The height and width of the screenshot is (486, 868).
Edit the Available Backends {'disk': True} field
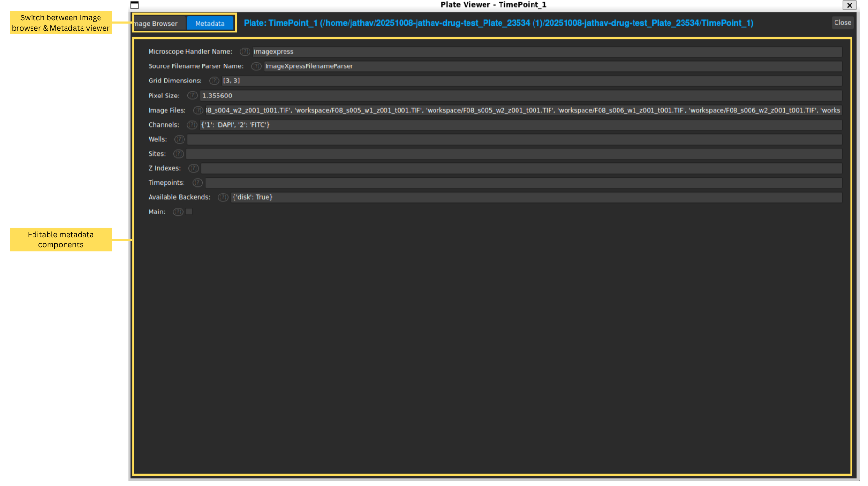(536, 197)
